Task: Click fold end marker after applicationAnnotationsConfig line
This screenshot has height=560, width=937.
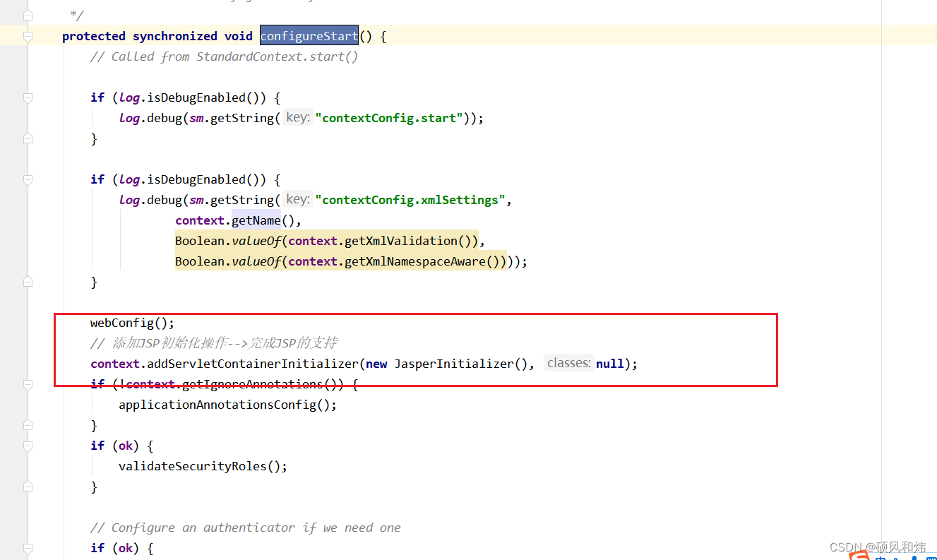Action: (x=28, y=425)
